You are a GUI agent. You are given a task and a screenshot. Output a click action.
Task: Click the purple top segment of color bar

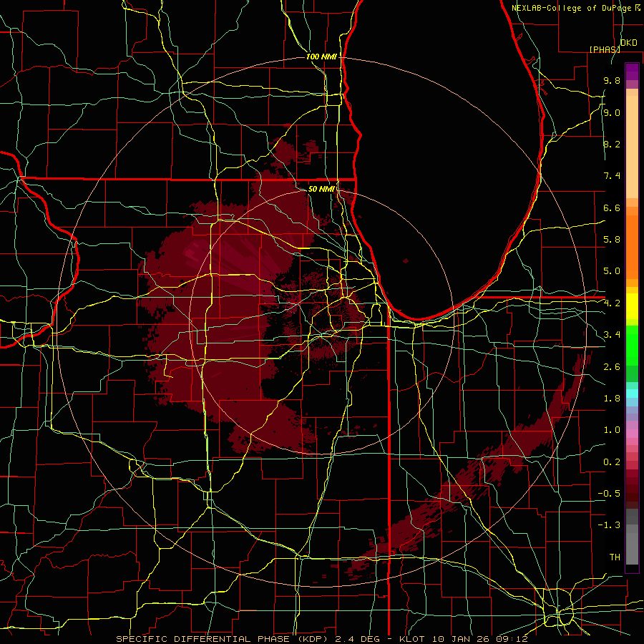pos(632,72)
